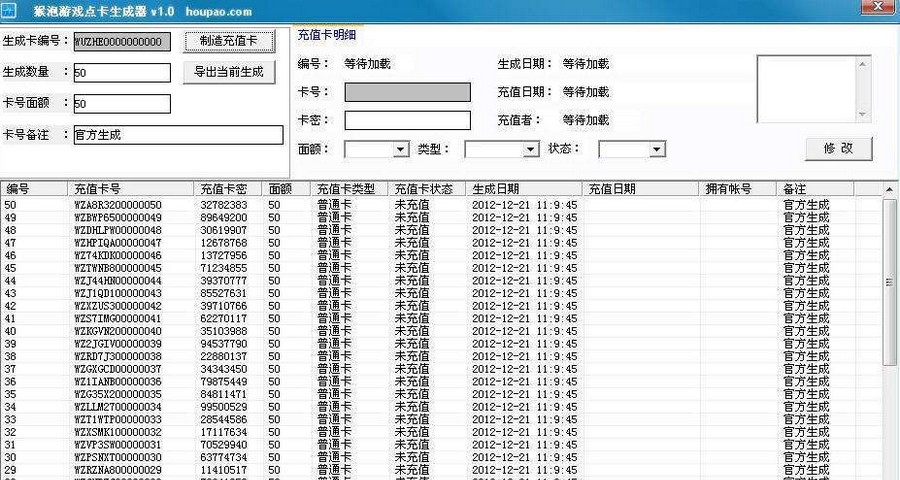The width and height of the screenshot is (900, 480).
Task: Click row number 35 in 编号 column
Action: click(10, 394)
